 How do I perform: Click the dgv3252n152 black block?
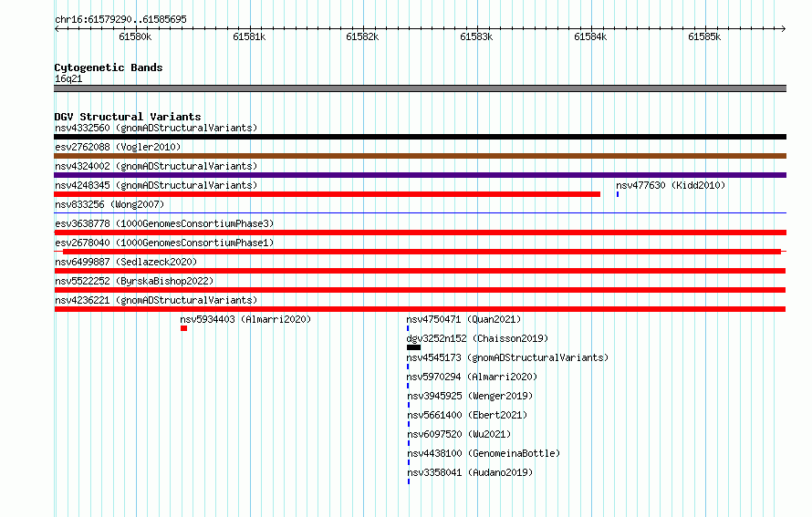click(x=414, y=347)
